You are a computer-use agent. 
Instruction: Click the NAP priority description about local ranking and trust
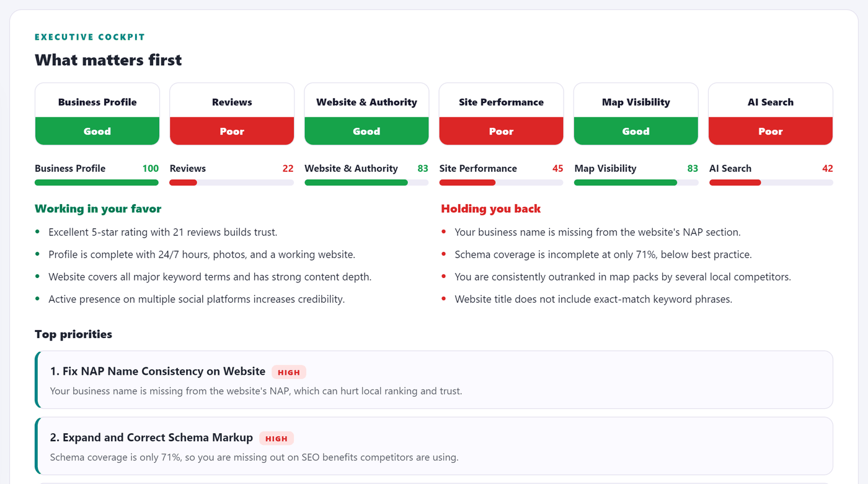(x=256, y=392)
